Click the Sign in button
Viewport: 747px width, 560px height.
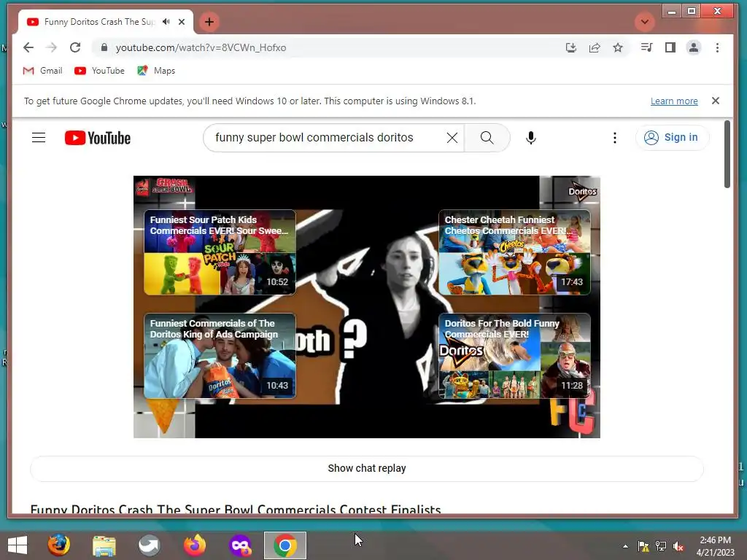click(x=672, y=138)
